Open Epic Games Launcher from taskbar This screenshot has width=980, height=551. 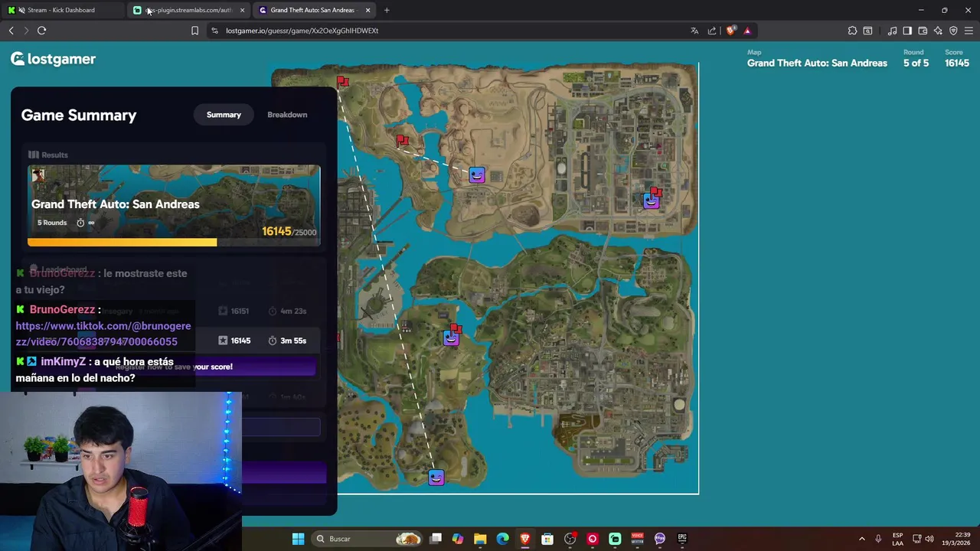pos(682,539)
